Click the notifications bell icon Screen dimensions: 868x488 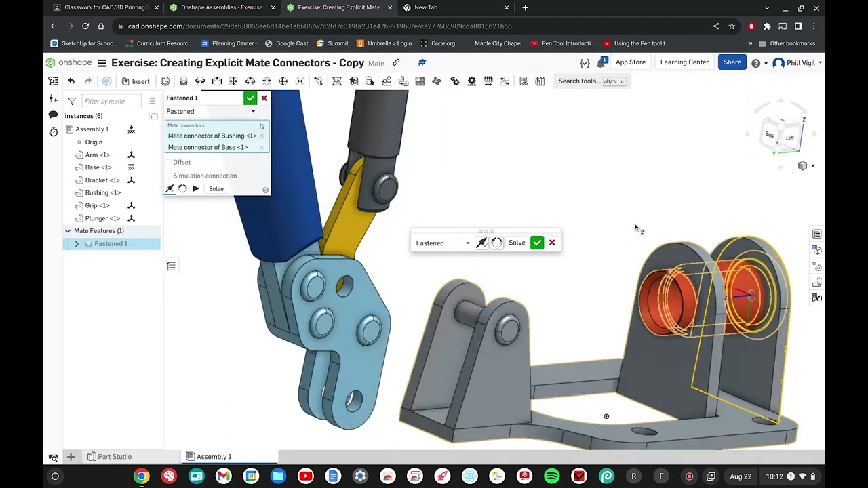601,62
